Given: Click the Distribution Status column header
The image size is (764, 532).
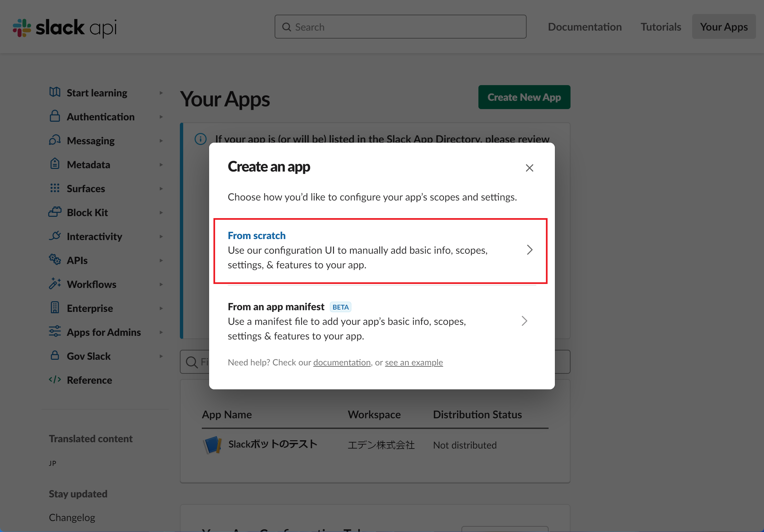Looking at the screenshot, I should [477, 415].
